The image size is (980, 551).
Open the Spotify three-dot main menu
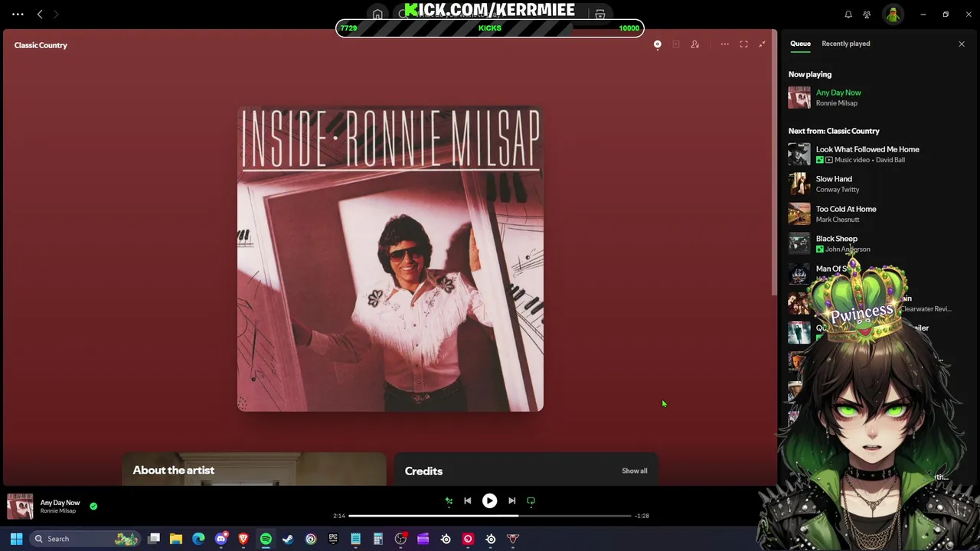pos(18,14)
